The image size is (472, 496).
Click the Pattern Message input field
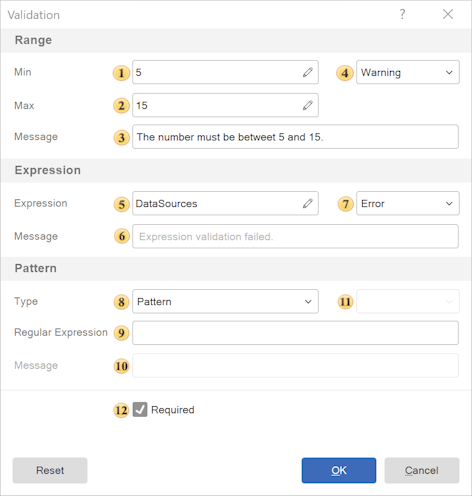pyautogui.click(x=295, y=366)
